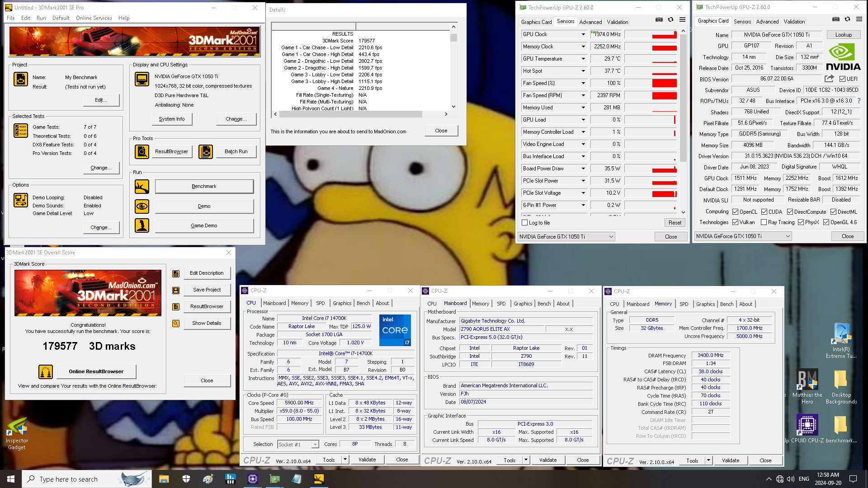Toggle the DirectML checkbox

click(x=834, y=212)
